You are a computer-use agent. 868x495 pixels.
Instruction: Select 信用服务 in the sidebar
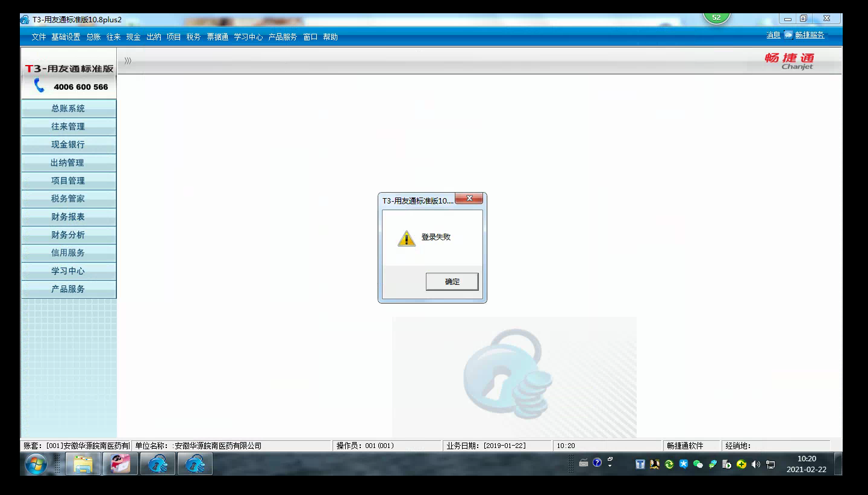pyautogui.click(x=68, y=253)
